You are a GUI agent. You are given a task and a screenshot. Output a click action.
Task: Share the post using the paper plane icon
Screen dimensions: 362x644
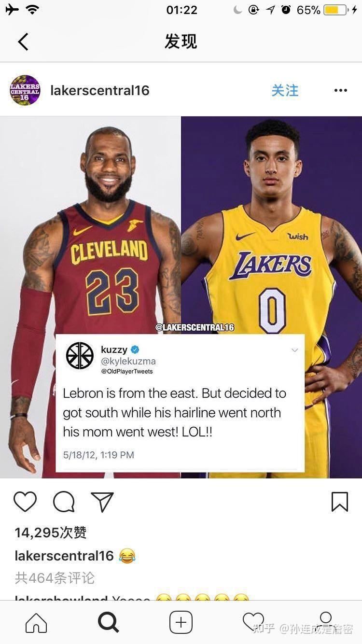(102, 502)
